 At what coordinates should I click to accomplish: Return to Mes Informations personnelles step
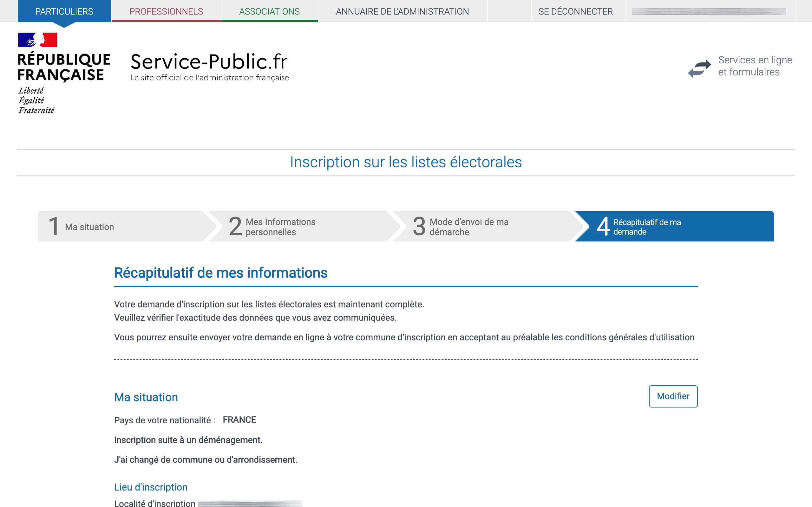tap(280, 227)
